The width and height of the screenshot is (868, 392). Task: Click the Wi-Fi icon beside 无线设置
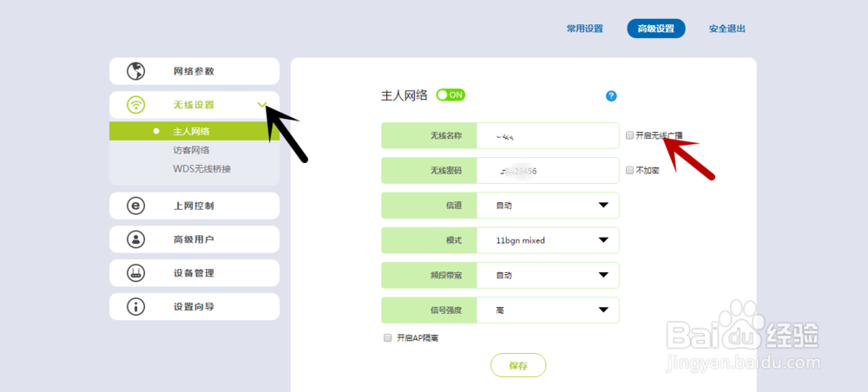click(x=135, y=104)
